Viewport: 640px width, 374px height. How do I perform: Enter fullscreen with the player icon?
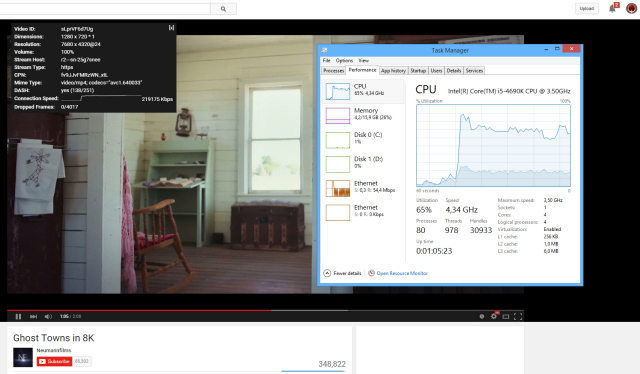(x=518, y=316)
